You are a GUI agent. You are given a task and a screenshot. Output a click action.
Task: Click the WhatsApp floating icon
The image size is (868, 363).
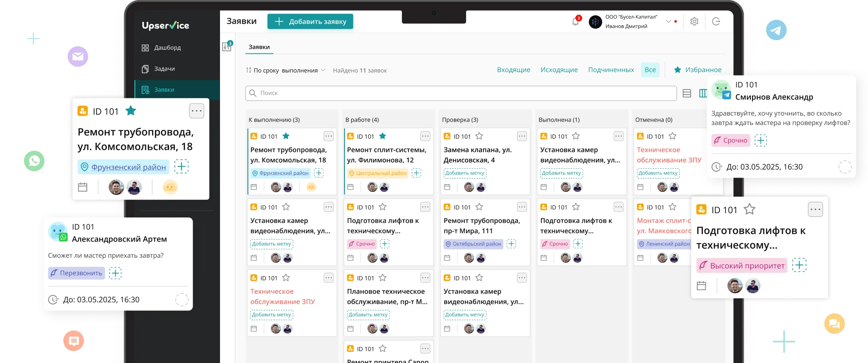click(x=34, y=161)
